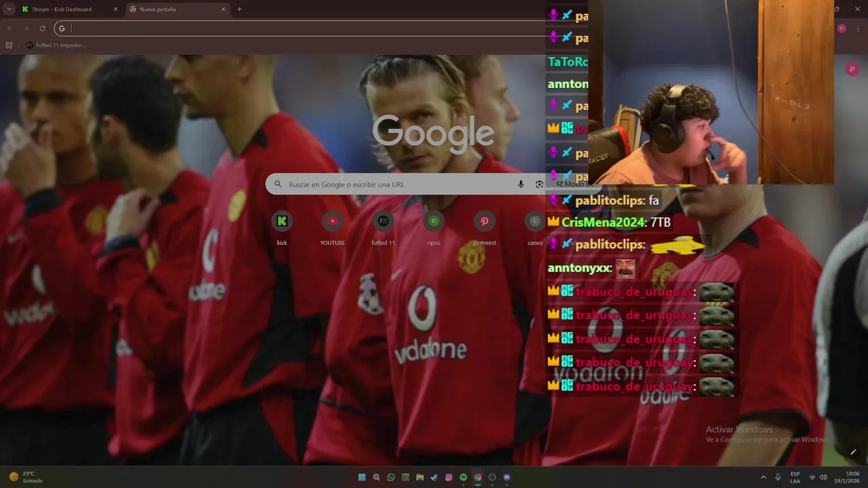The width and height of the screenshot is (868, 488).
Task: Show hidden system tray icons
Action: (x=763, y=477)
